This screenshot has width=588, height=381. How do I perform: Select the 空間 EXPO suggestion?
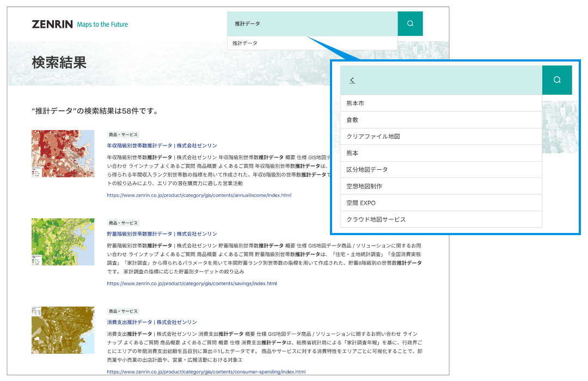pos(441,203)
